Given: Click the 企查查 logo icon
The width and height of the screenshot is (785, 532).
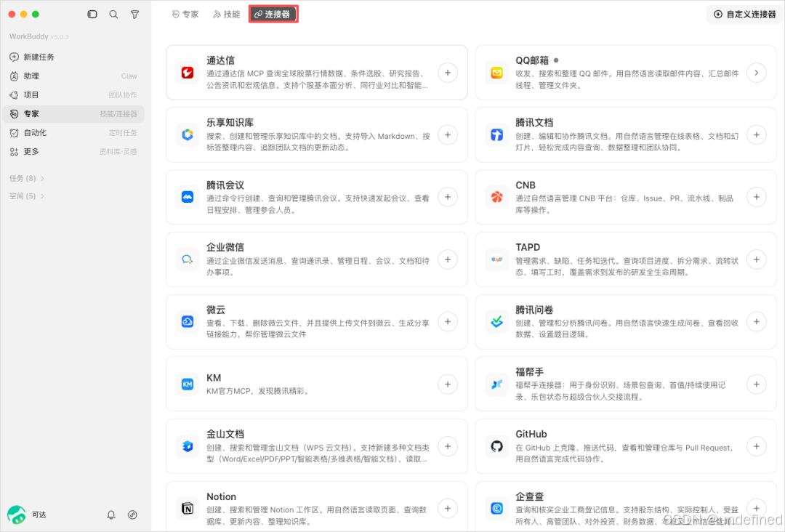Looking at the screenshot, I should (x=496, y=509).
